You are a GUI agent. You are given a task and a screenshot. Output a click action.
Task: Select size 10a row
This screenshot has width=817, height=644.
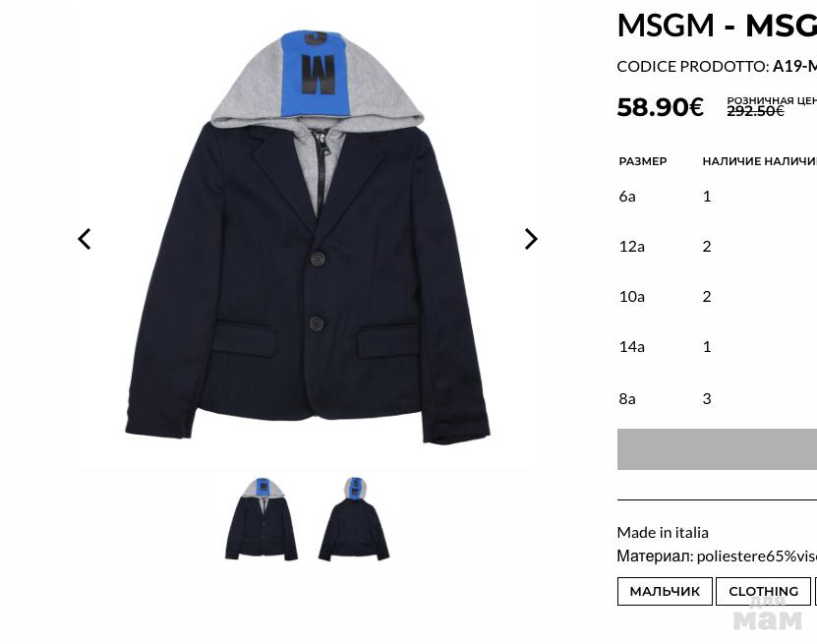[x=717, y=297]
